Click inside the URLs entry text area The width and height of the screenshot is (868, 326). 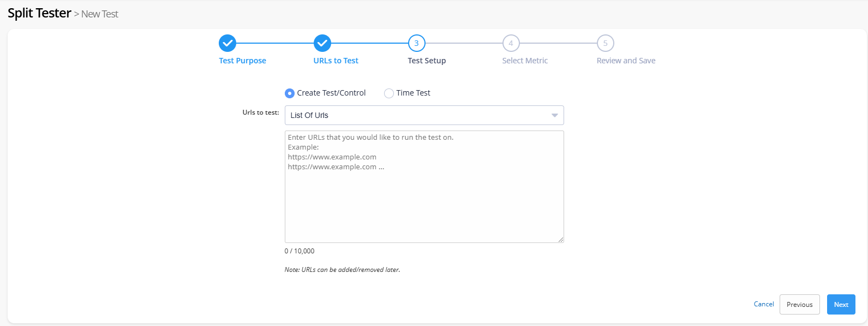click(424, 197)
